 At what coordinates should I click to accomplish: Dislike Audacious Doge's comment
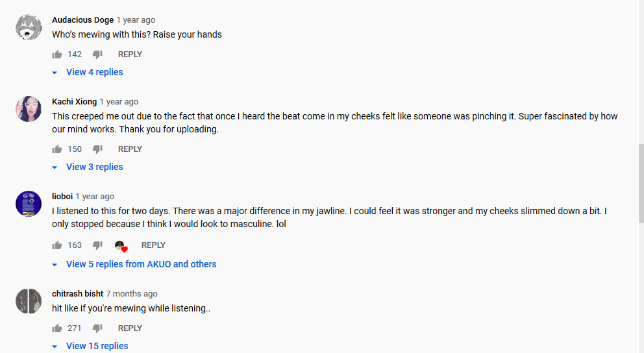97,55
